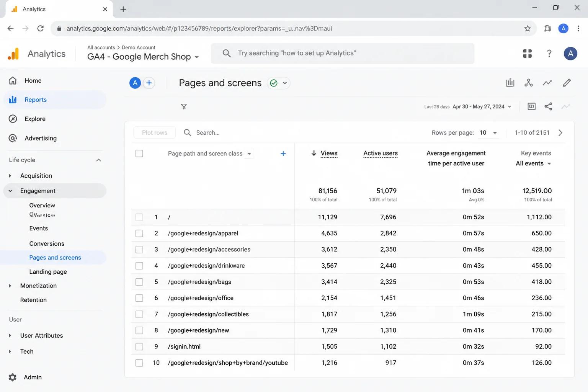Open Page path and screen class dropdown

210,154
